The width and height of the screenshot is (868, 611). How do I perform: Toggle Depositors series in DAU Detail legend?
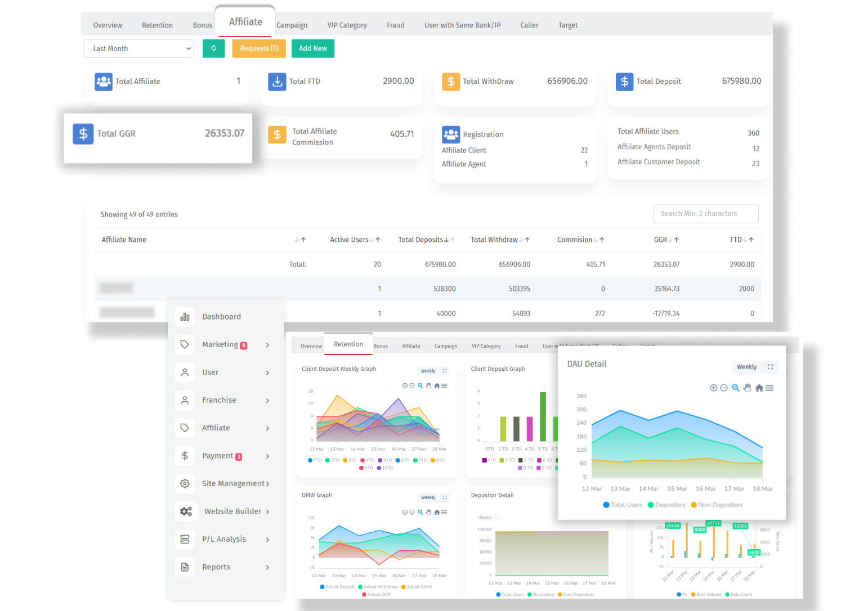(x=666, y=505)
